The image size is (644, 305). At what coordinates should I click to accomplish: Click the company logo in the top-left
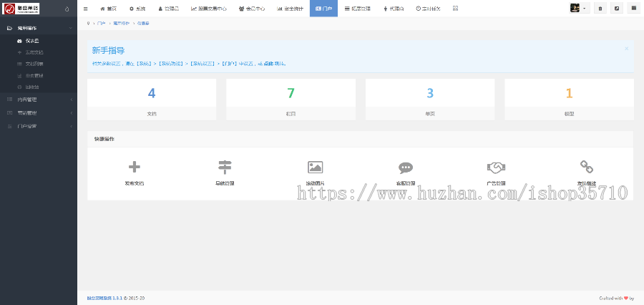[21, 9]
